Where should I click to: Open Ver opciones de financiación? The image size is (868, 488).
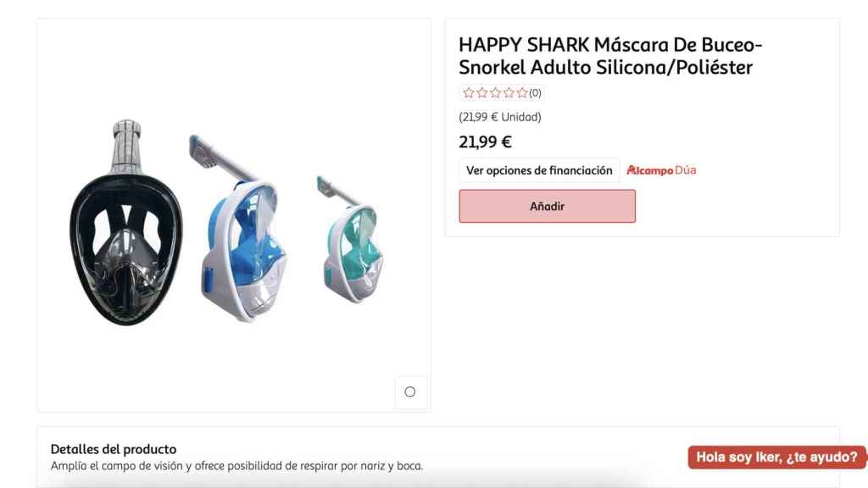[x=538, y=169]
